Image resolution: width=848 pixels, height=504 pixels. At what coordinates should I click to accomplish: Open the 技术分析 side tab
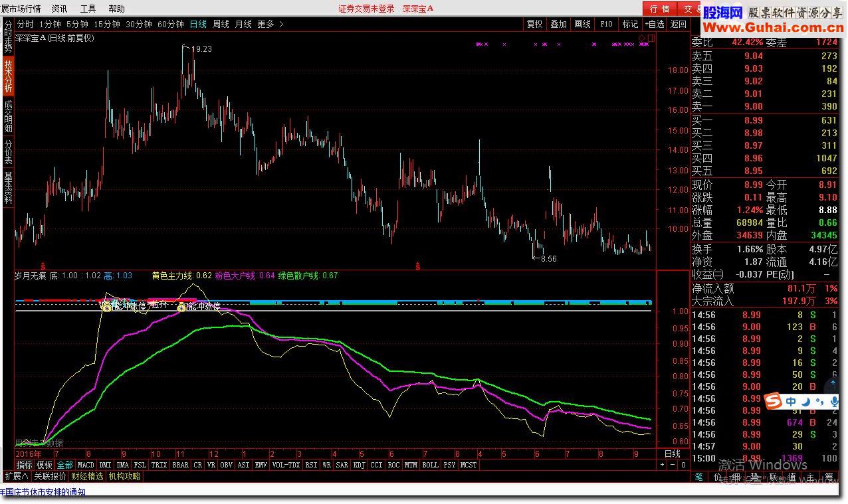8,76
